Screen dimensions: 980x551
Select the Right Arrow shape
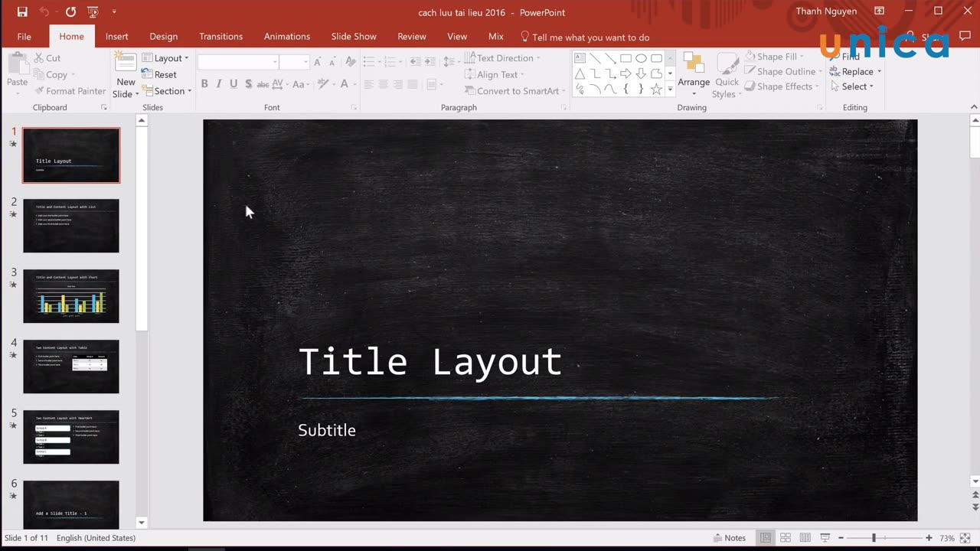(x=626, y=73)
